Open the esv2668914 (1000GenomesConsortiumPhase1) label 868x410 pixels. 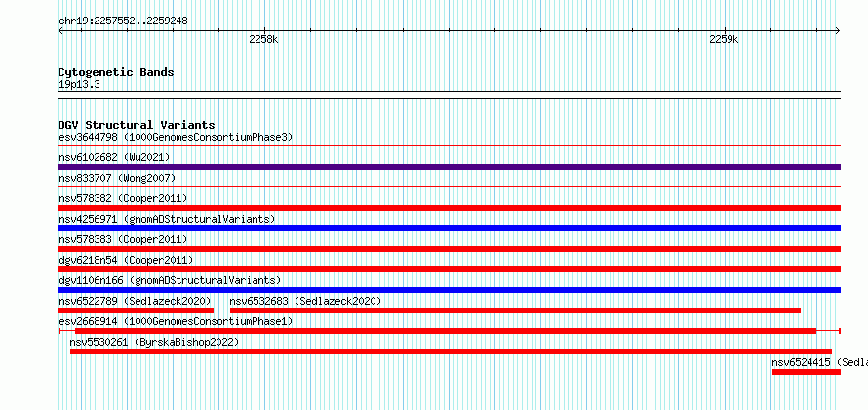pyautogui.click(x=176, y=321)
